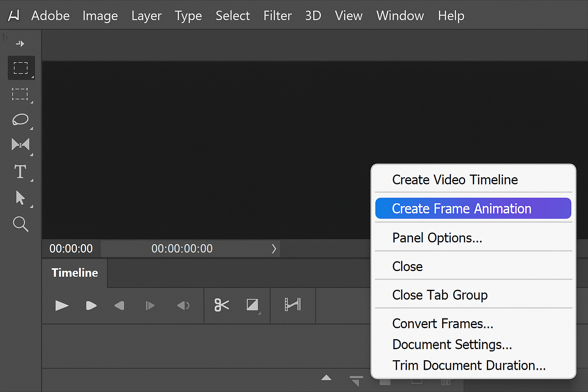Select the Lasso tool
The width and height of the screenshot is (588, 392).
click(20, 119)
